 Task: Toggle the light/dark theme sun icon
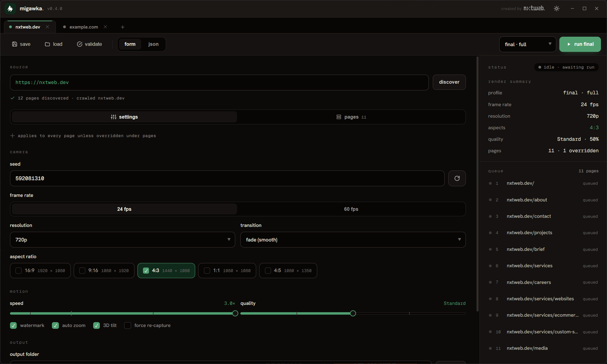coord(557,8)
